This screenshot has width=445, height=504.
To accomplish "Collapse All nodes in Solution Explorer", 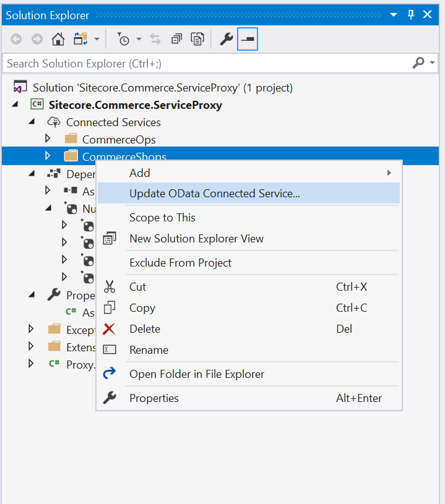I will point(176,39).
